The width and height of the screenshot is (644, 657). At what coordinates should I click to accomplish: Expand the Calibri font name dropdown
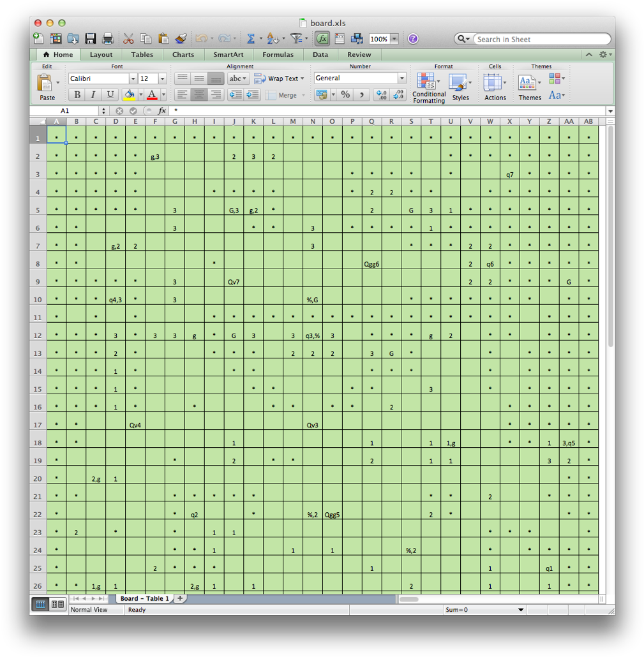pyautogui.click(x=133, y=78)
